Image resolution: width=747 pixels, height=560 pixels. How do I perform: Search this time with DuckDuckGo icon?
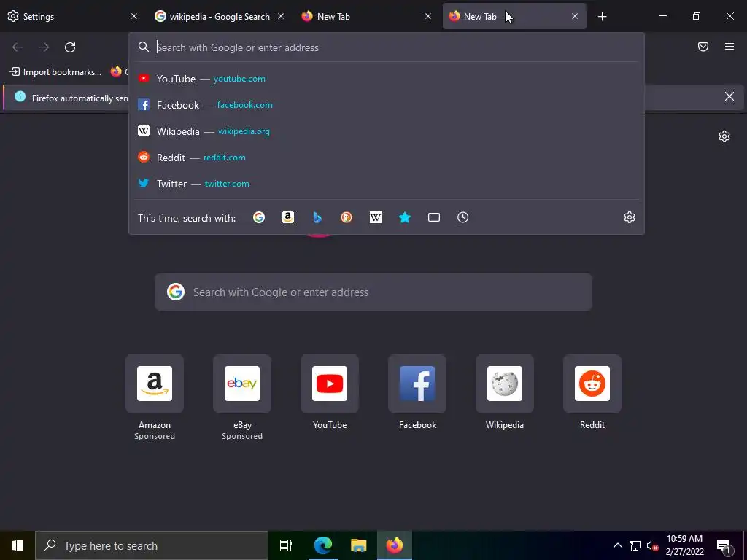347,217
